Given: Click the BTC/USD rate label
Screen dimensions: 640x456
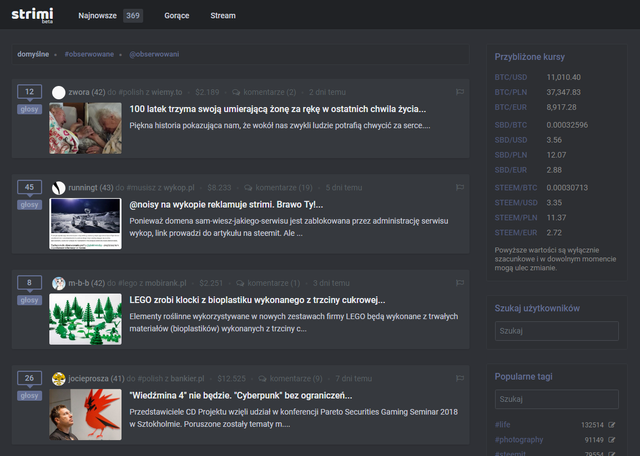Looking at the screenshot, I should pos(511,77).
